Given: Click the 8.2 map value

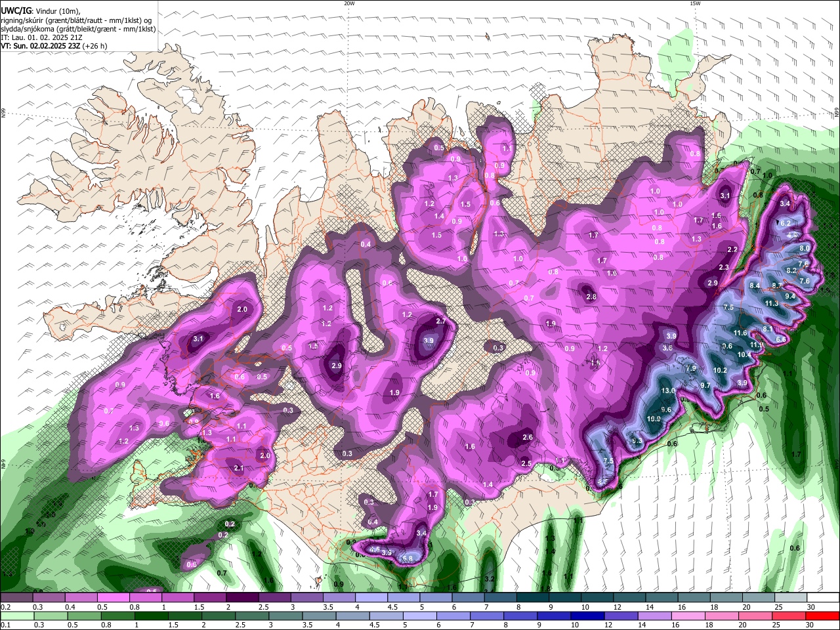Looking at the screenshot, I should 791,270.
